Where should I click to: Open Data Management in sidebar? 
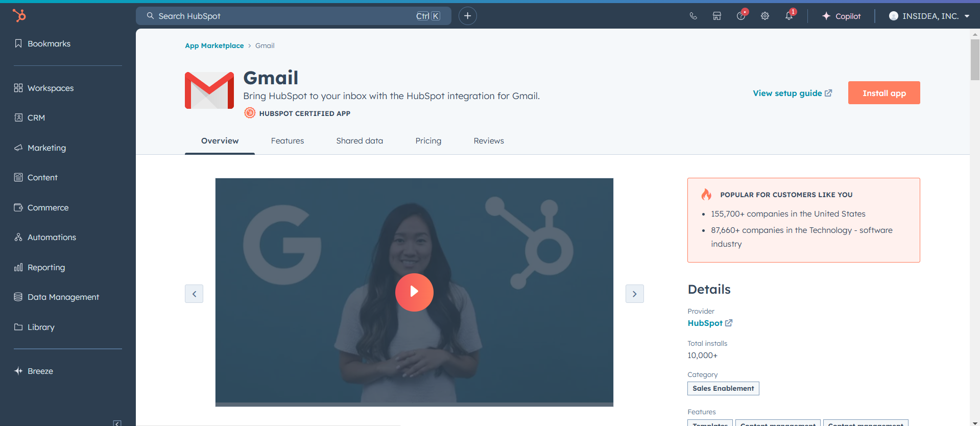(57, 297)
